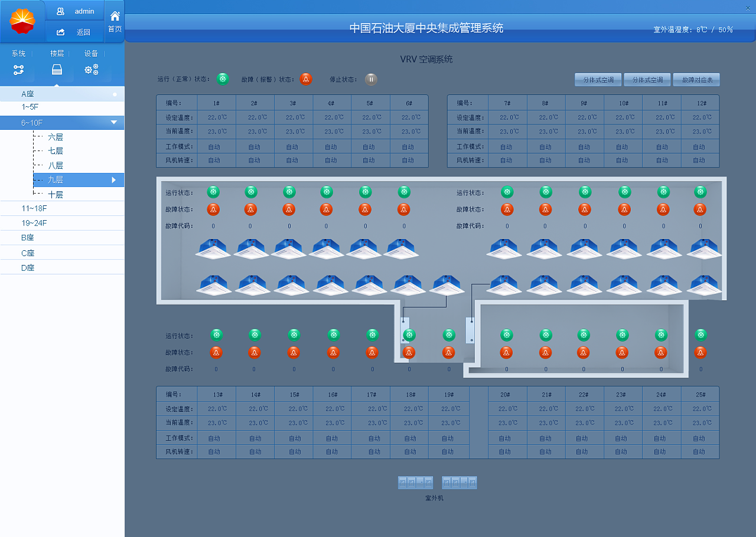
Task: Click the leftmost 分体式空调 button
Action: click(x=598, y=80)
